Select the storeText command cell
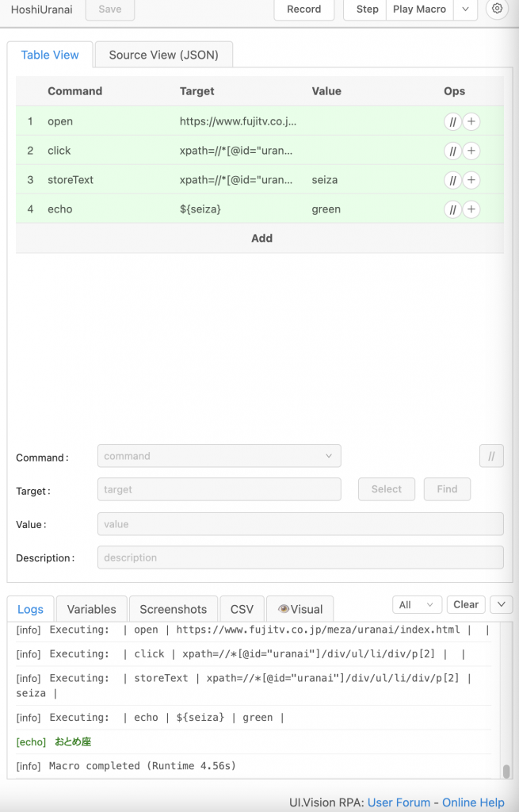The width and height of the screenshot is (519, 812). [71, 180]
